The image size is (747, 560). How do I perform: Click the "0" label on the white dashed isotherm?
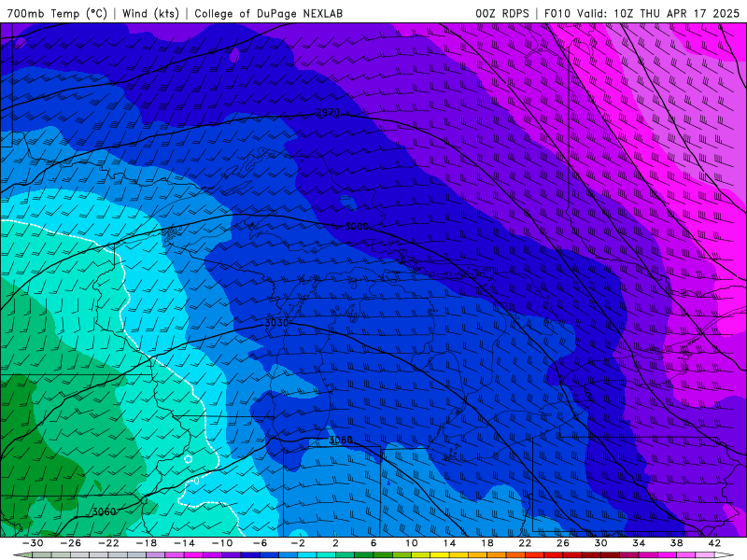tap(196, 481)
